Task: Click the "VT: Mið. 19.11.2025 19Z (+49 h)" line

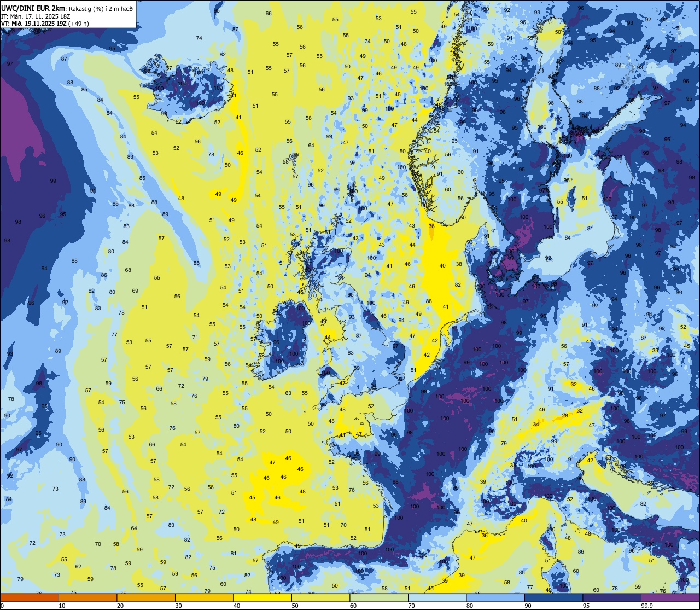Action: tap(45, 23)
